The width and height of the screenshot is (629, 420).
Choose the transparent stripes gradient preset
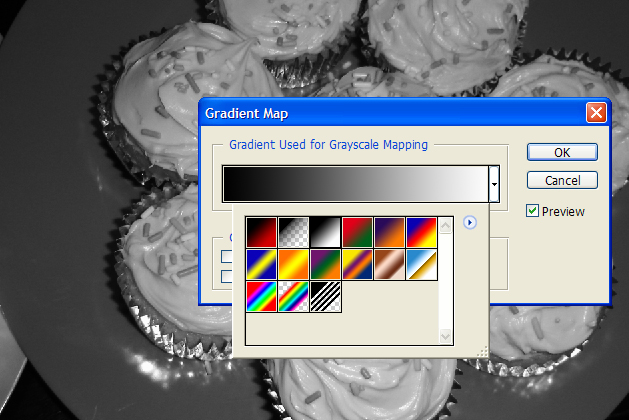tap(326, 296)
